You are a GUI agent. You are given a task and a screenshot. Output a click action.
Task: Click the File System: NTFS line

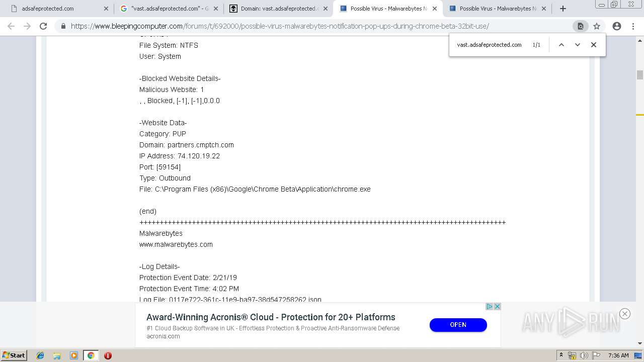pos(169,45)
